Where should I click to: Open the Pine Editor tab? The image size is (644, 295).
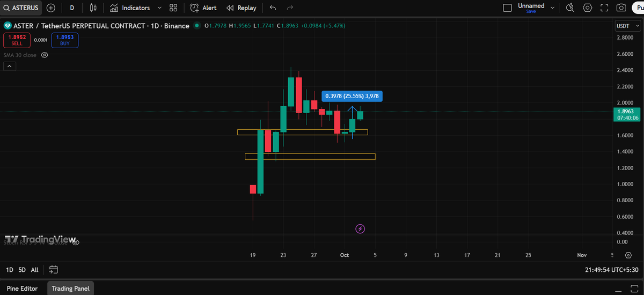click(x=22, y=289)
